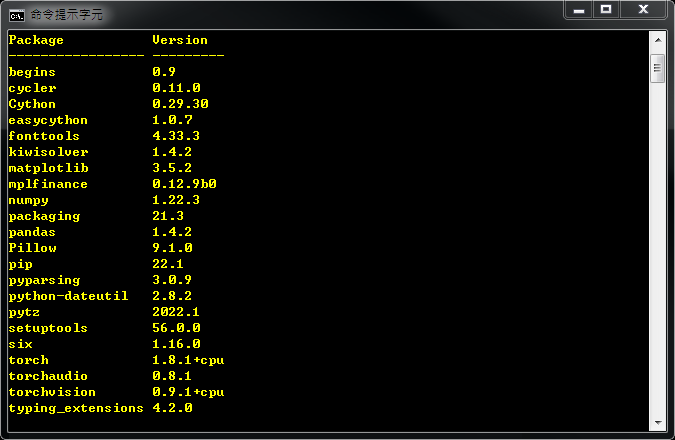Click version 1.4.2 of pandas
675x440 pixels.
coord(172,232)
